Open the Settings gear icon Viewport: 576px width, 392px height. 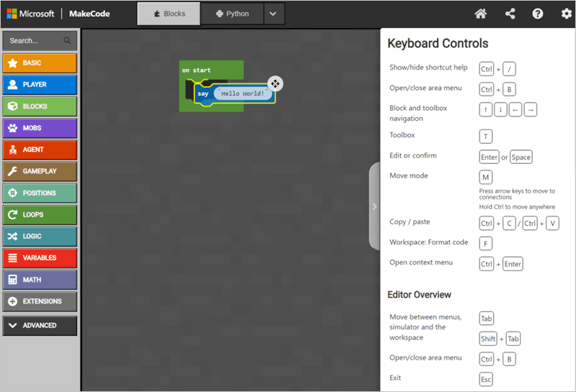[x=566, y=14]
